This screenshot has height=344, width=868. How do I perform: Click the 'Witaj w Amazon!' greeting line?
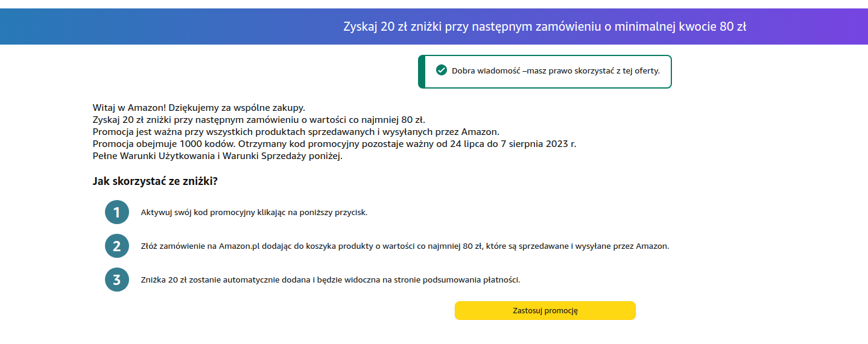199,108
